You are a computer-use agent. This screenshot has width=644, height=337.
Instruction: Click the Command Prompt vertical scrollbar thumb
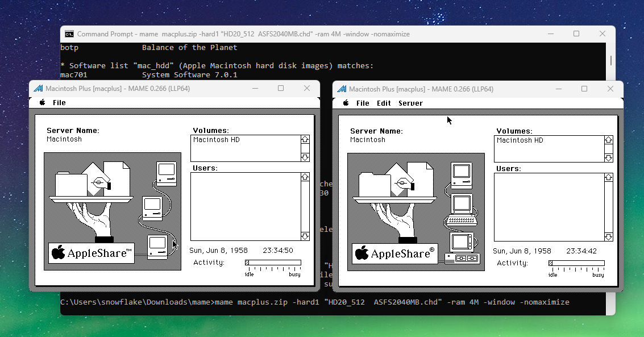pos(610,60)
